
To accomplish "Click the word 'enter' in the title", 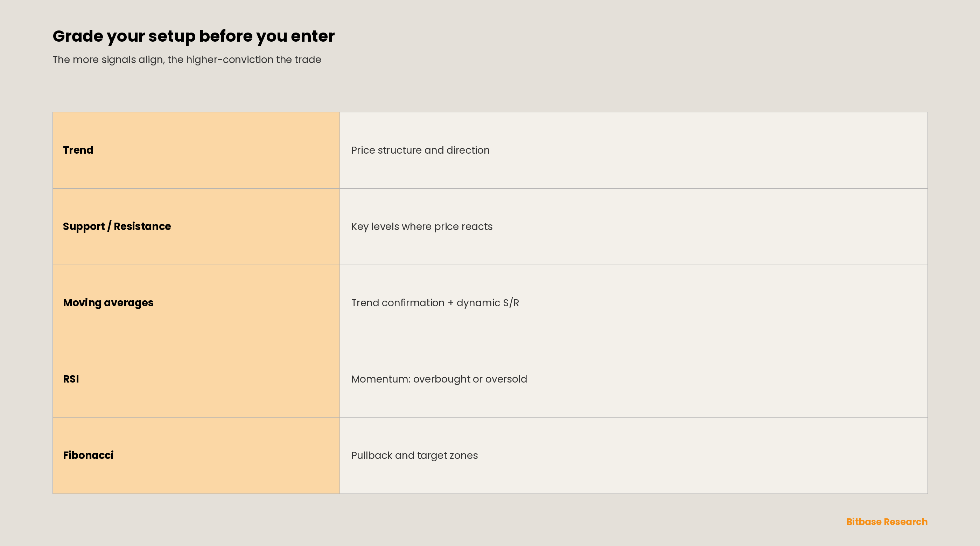I will 313,36.
